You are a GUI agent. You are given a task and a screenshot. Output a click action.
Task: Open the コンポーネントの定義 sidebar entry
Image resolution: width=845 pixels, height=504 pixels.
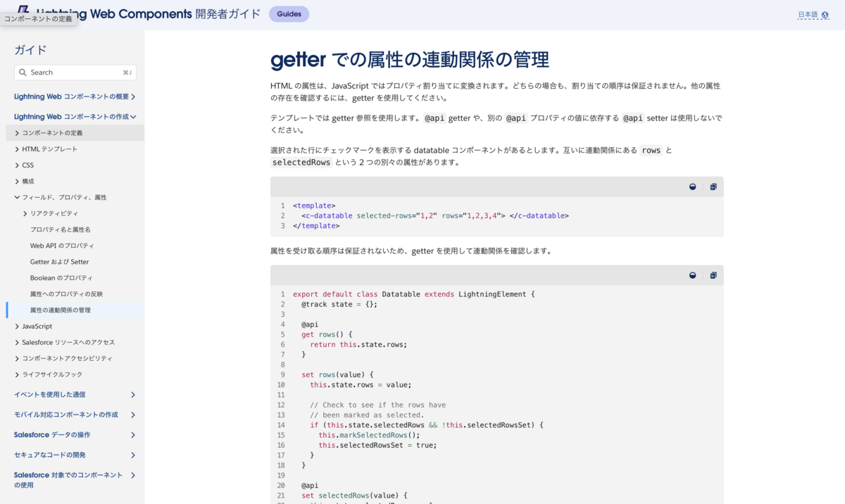(52, 133)
